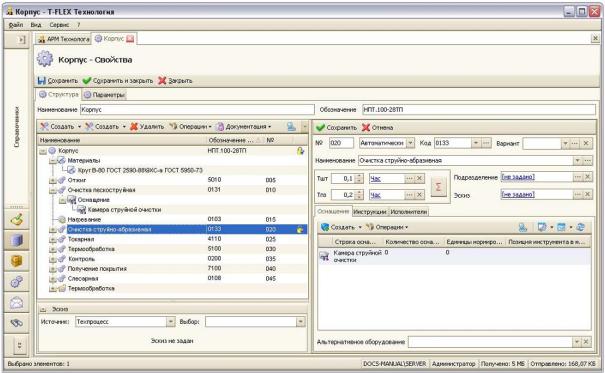
Task: Open the Выбор dropdown
Action: tap(300, 322)
